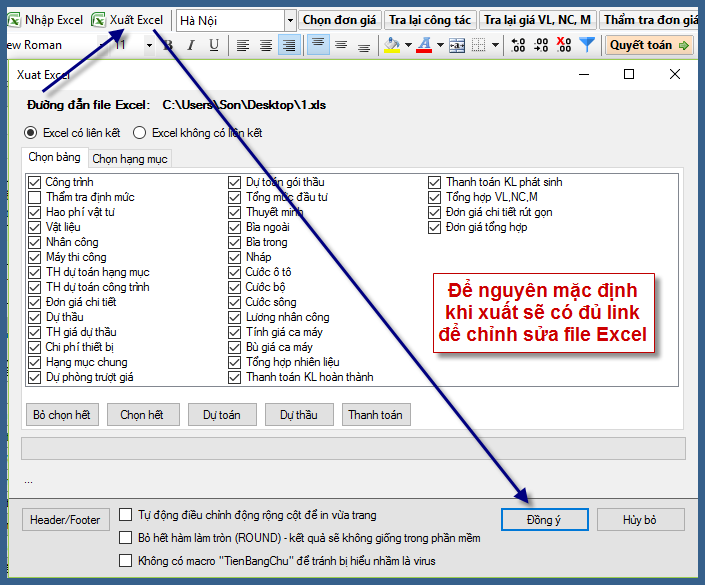The width and height of the screenshot is (705, 585).
Task: Click the increase decimal places icon
Action: click(x=517, y=45)
